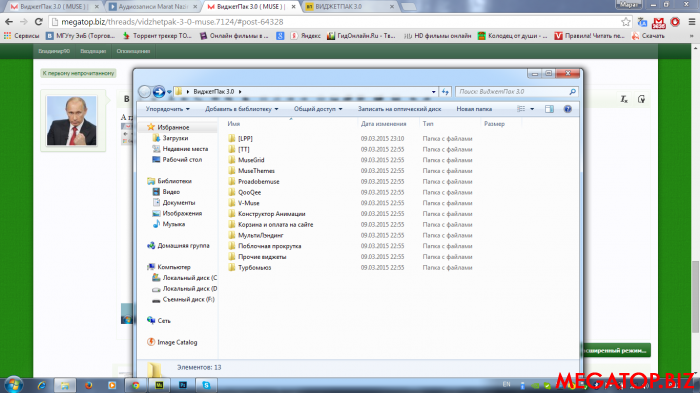The image size is (700, 393).
Task: Click К первому непрочитанному button
Action: [79, 73]
